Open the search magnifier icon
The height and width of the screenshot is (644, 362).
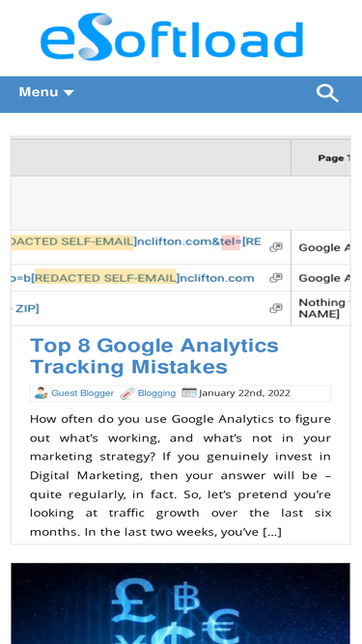click(x=327, y=94)
